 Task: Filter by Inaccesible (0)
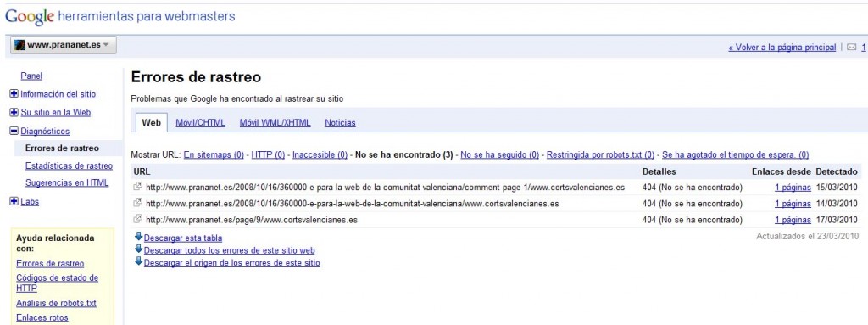320,154
